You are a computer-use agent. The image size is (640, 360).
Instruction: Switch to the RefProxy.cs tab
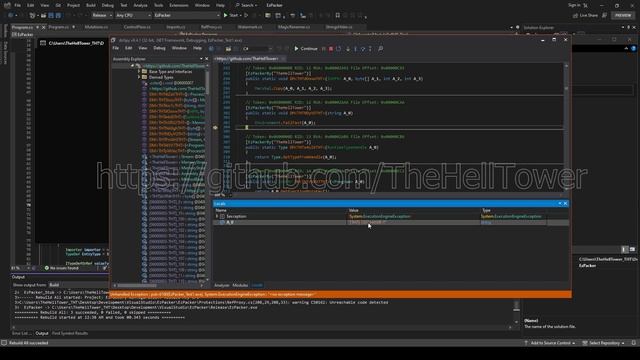211,27
